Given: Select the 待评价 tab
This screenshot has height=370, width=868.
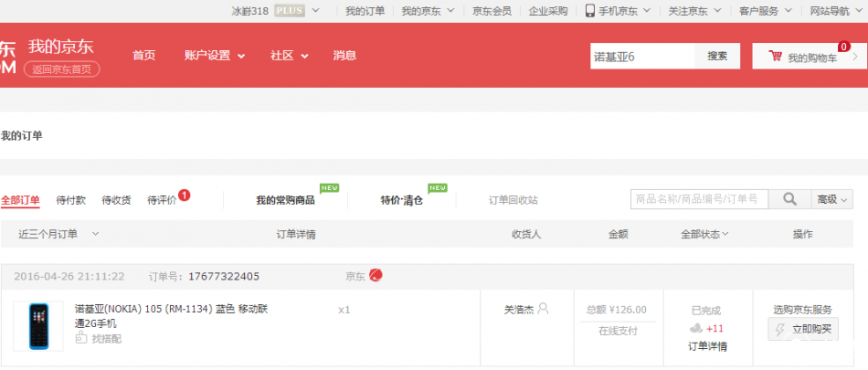Looking at the screenshot, I should (x=162, y=200).
